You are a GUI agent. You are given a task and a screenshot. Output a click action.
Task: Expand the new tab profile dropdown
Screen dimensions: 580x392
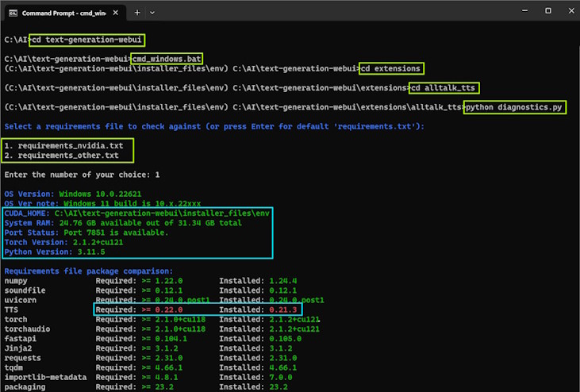152,13
